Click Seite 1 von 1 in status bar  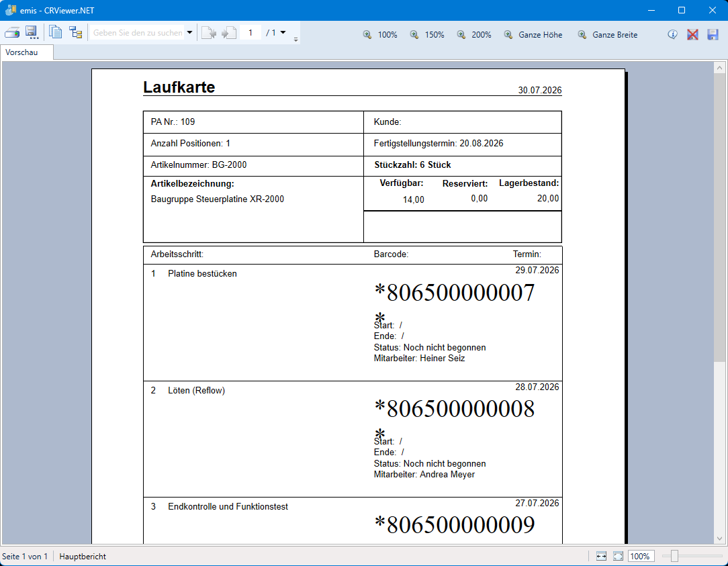pos(25,556)
